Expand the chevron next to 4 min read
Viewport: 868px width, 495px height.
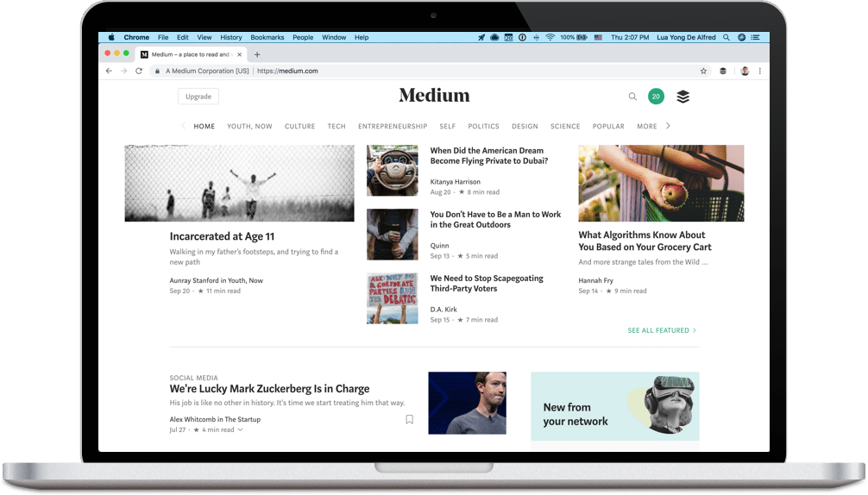point(240,429)
